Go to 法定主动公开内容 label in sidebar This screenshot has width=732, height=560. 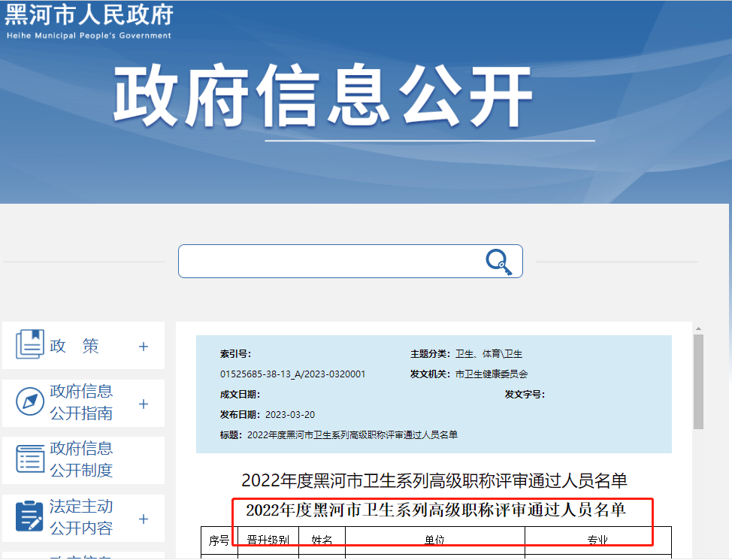[81, 517]
